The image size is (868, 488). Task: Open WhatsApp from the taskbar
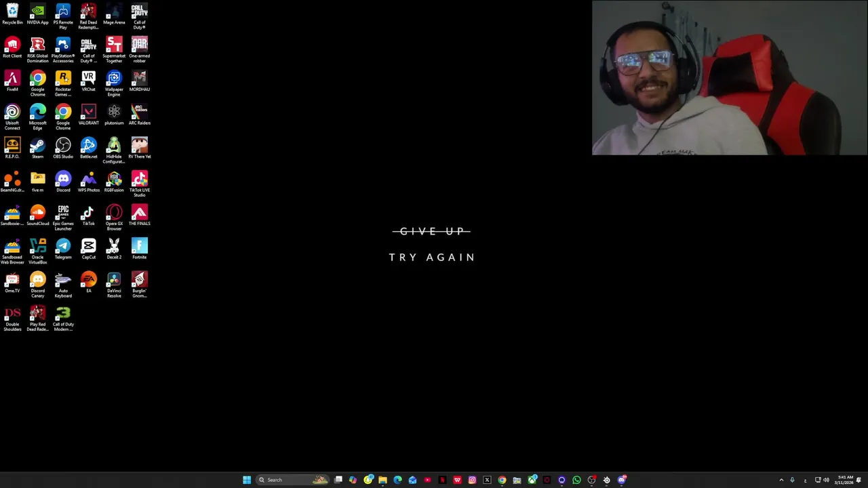click(x=576, y=480)
